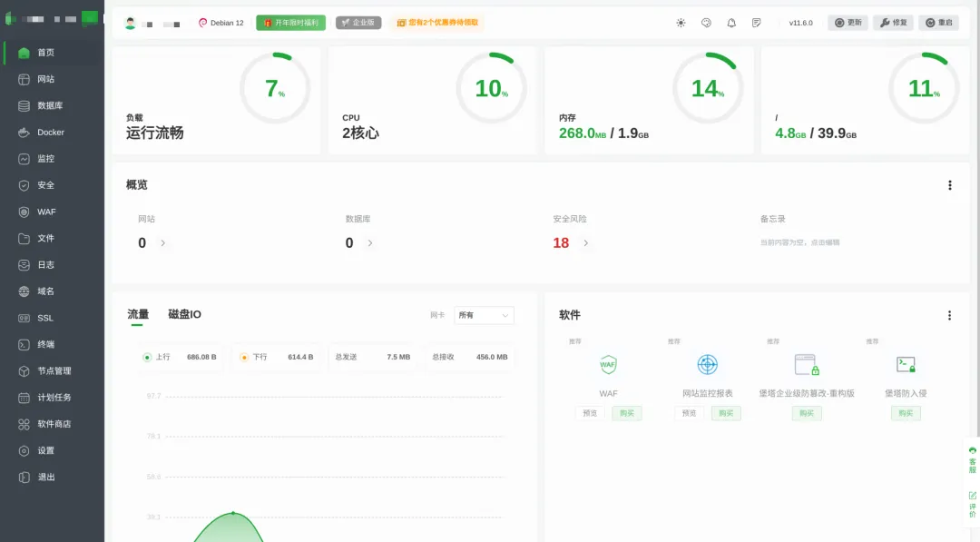Click the 修复 repair button
Viewport: 980px width, 542px height.
pos(893,23)
